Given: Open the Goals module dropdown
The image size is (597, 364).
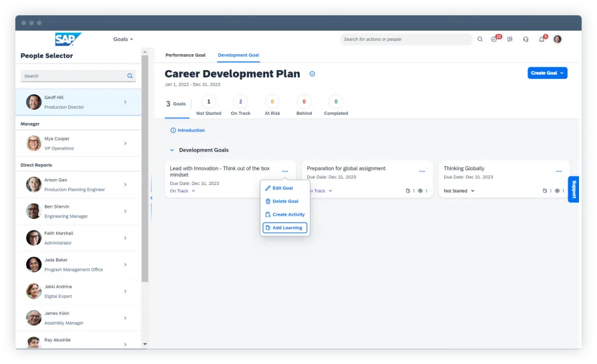Looking at the screenshot, I should point(123,39).
